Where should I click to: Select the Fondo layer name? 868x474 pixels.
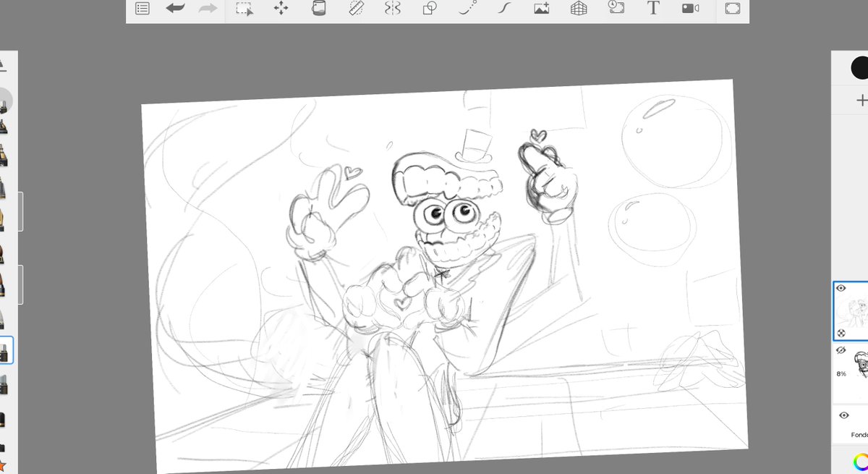click(859, 435)
